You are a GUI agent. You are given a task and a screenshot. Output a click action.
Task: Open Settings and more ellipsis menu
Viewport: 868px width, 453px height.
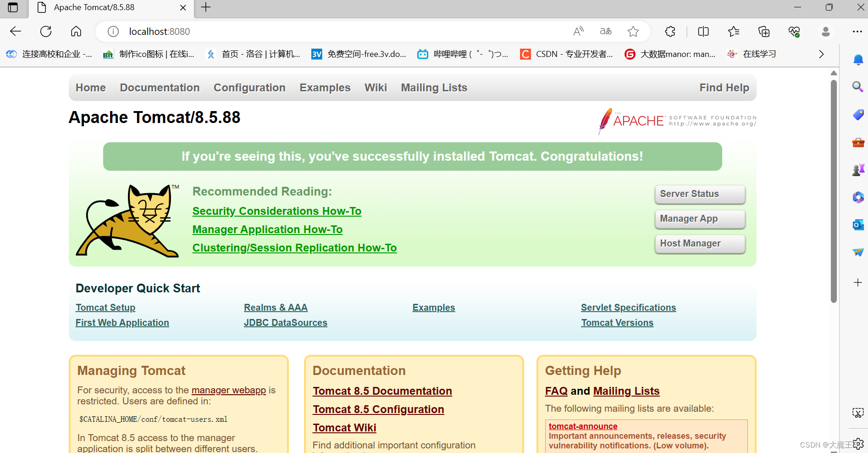pyautogui.click(x=857, y=31)
